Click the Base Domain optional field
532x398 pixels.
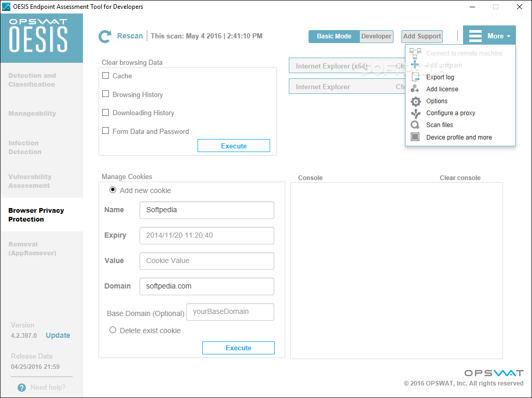coord(230,312)
